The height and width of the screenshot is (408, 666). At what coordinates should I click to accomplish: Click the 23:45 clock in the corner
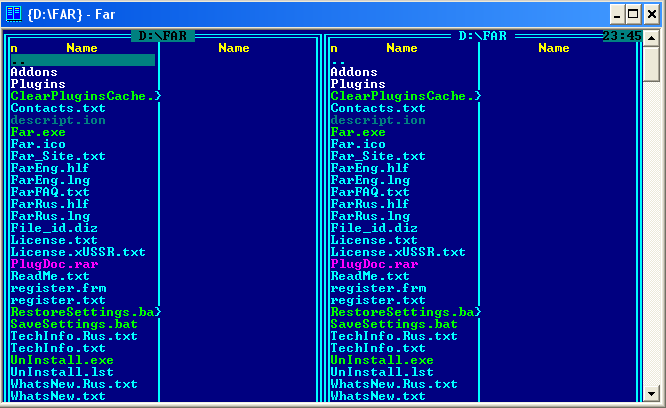click(x=622, y=36)
